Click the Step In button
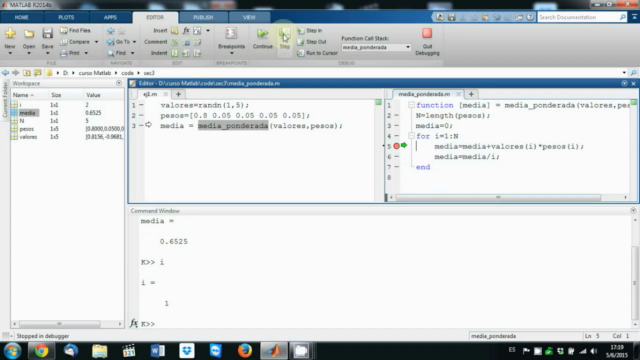Image resolution: width=640 pixels, height=360 pixels. pos(310,31)
